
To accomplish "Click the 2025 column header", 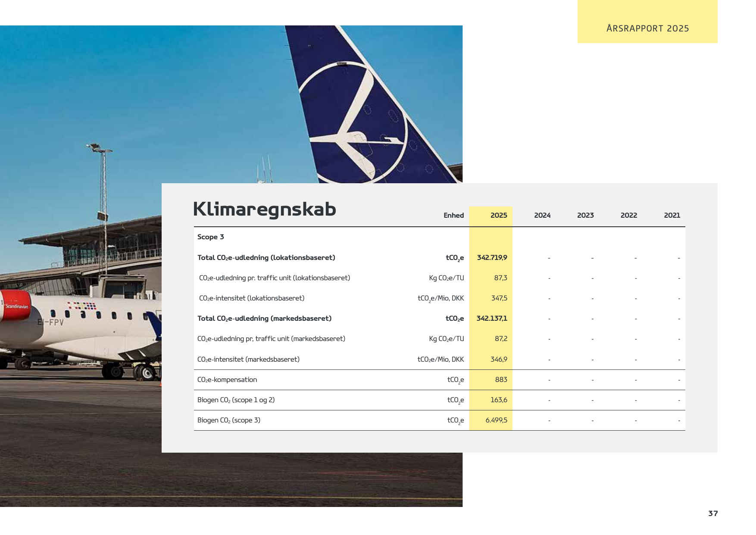I will [499, 215].
